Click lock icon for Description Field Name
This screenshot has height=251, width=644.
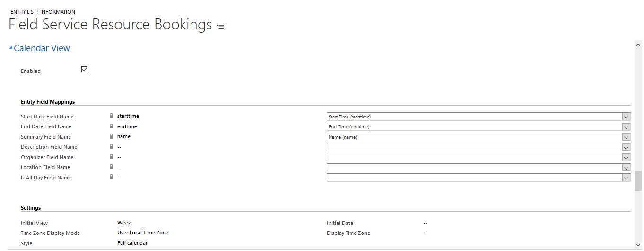coord(112,147)
